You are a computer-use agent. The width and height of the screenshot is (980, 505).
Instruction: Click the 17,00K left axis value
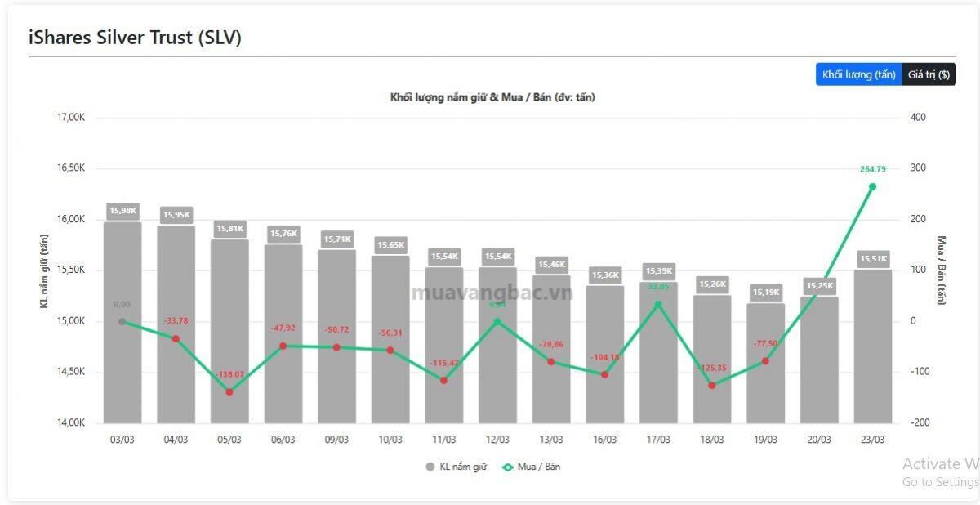[x=71, y=118]
